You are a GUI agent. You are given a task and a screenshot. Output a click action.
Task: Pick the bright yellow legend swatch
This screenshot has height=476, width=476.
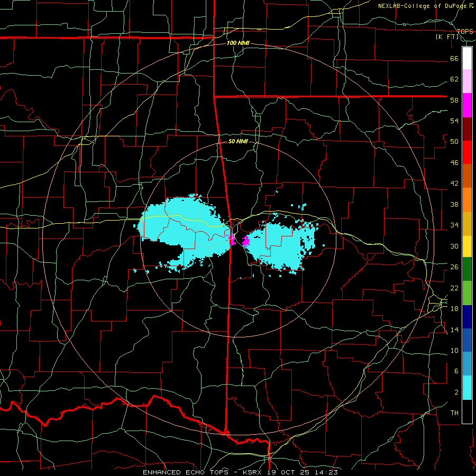(x=467, y=246)
